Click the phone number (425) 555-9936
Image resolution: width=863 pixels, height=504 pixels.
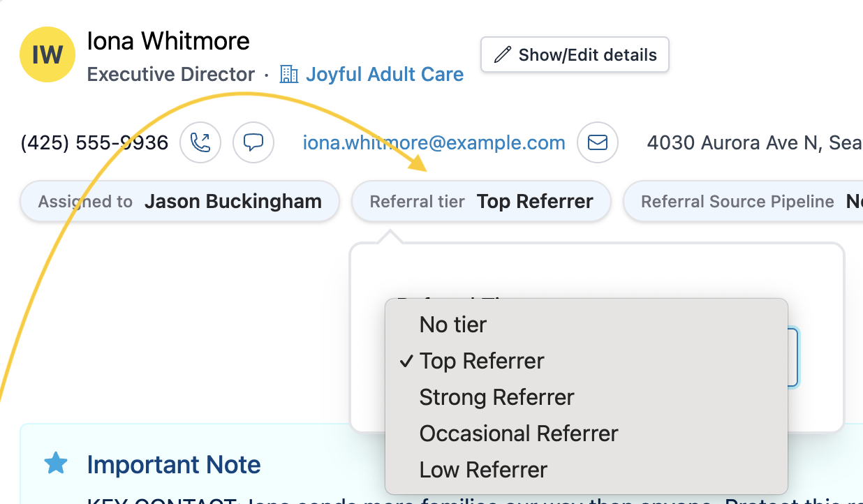coord(94,143)
